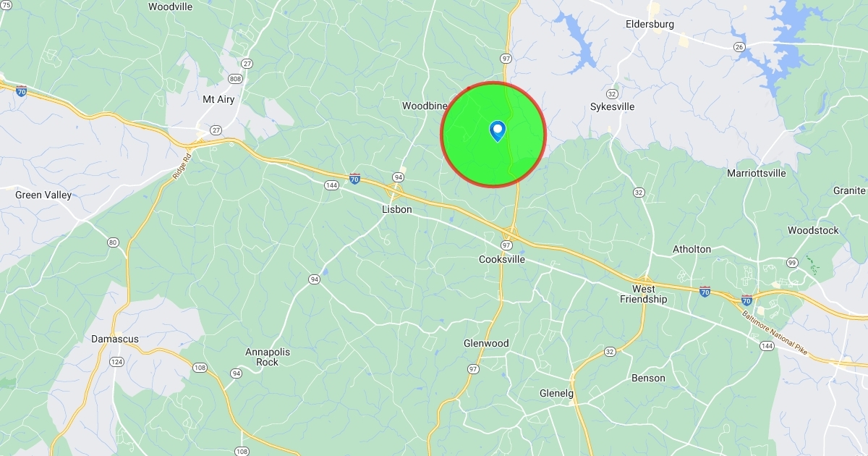Viewport: 868px width, 456px height.
Task: Click the blue location pin marker
Action: click(498, 131)
